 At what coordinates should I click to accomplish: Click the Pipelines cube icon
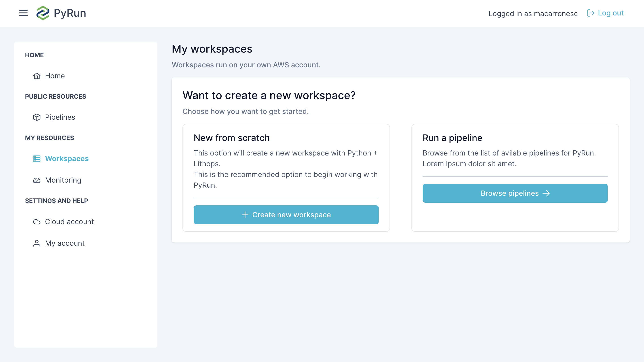tap(37, 117)
